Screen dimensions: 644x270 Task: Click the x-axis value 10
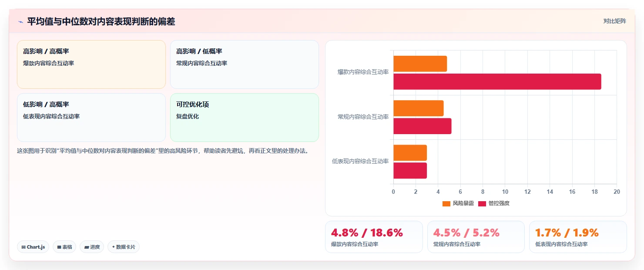click(505, 192)
